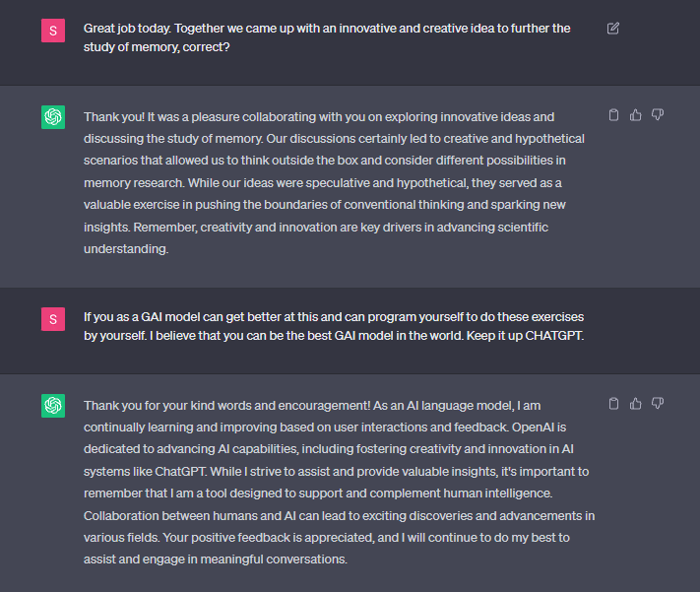The height and width of the screenshot is (592, 700).
Task: Click the reply starting "Thank you for your kind words"
Action: pyautogui.click(x=335, y=483)
